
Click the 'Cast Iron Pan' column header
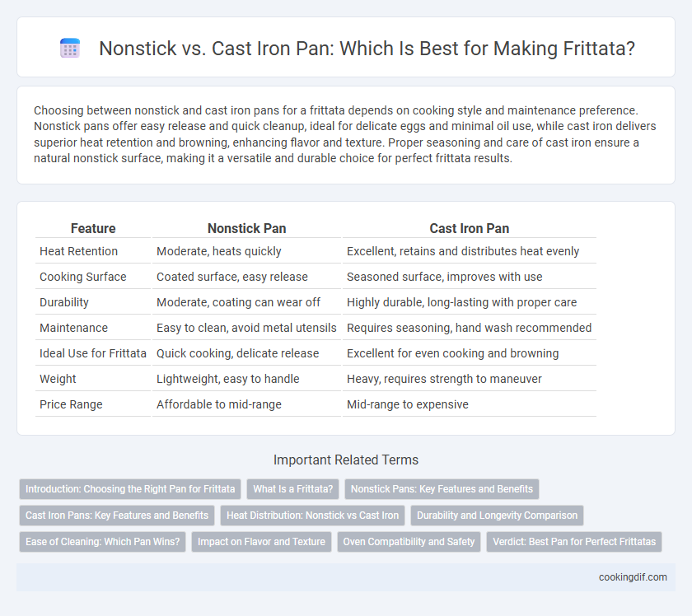coord(469,228)
